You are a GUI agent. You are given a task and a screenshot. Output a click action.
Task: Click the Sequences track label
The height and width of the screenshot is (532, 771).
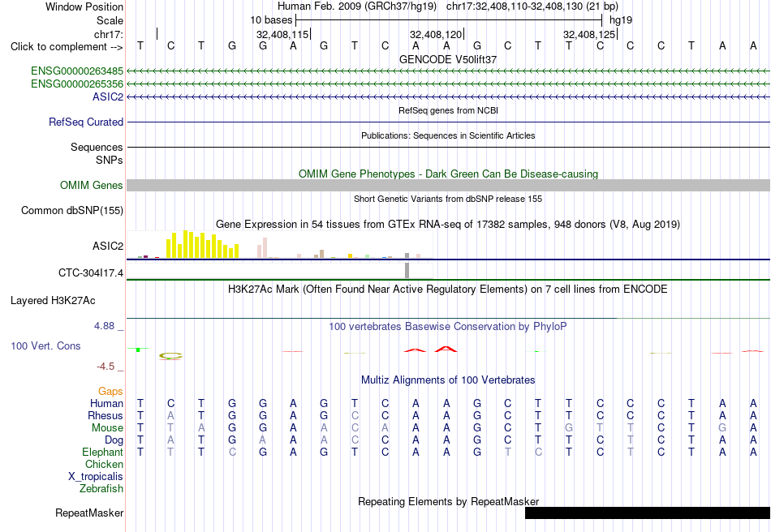tap(97, 147)
